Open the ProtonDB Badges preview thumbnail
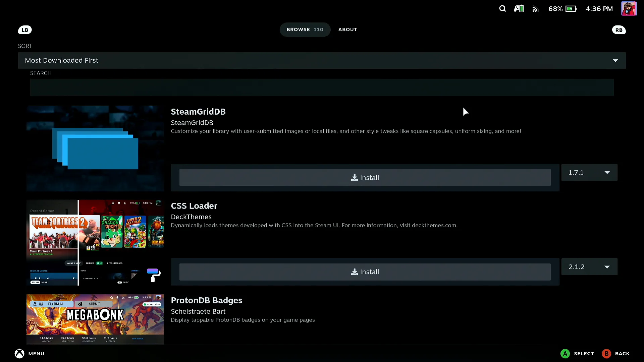 [x=95, y=319]
